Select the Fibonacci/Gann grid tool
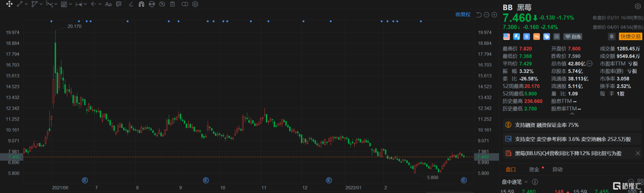 (x=64, y=4)
